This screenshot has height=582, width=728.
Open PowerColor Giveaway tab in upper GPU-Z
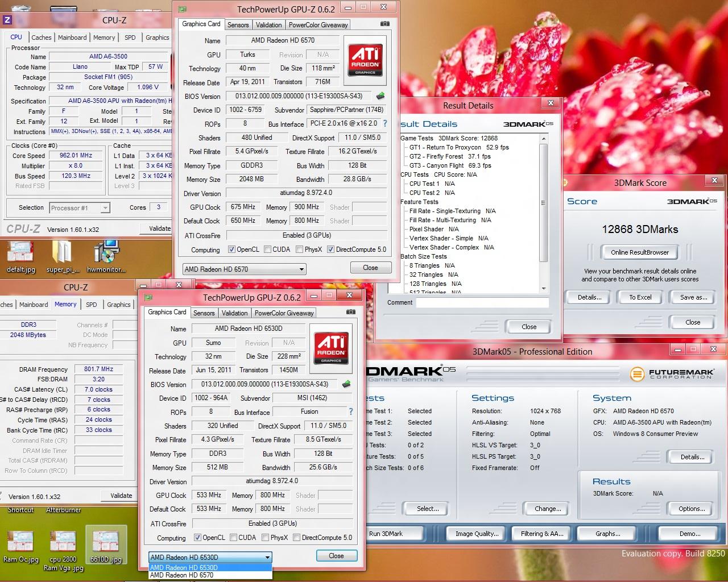tap(318, 25)
